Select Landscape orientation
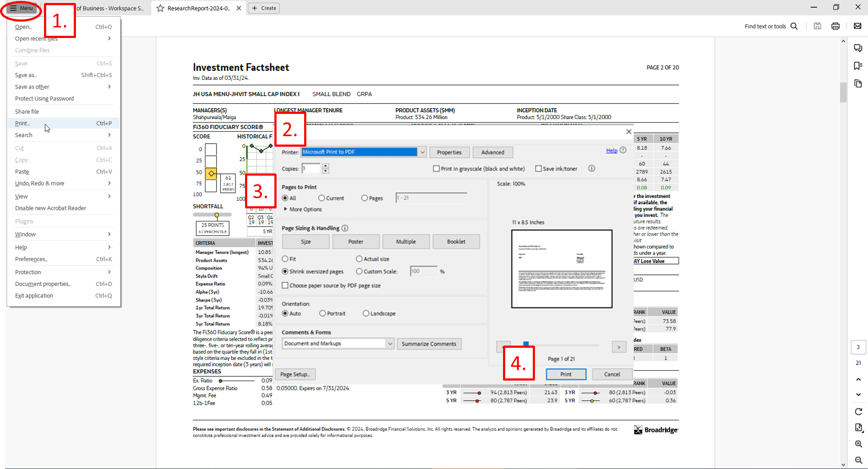Image resolution: width=868 pixels, height=469 pixels. coord(366,314)
